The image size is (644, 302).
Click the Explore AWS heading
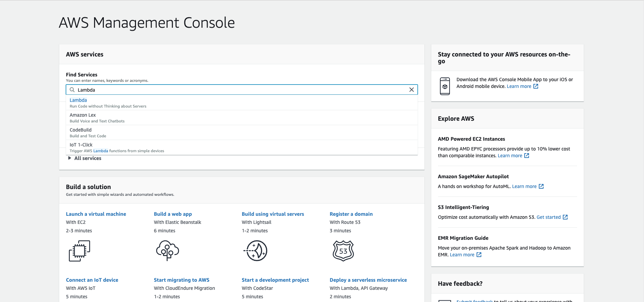456,119
